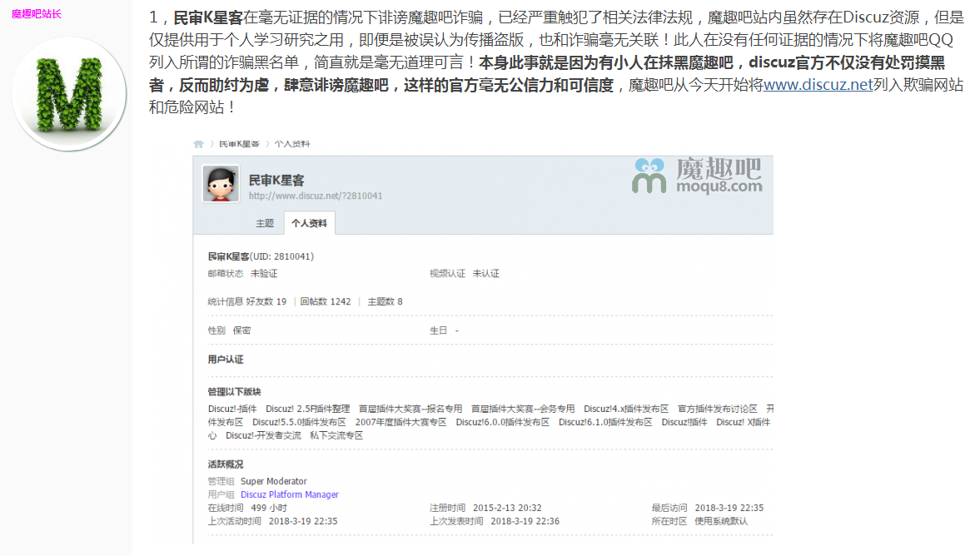This screenshot has width=980, height=556.
Task: Click the 2018-3-19 22:36 last post time
Action: 525,521
